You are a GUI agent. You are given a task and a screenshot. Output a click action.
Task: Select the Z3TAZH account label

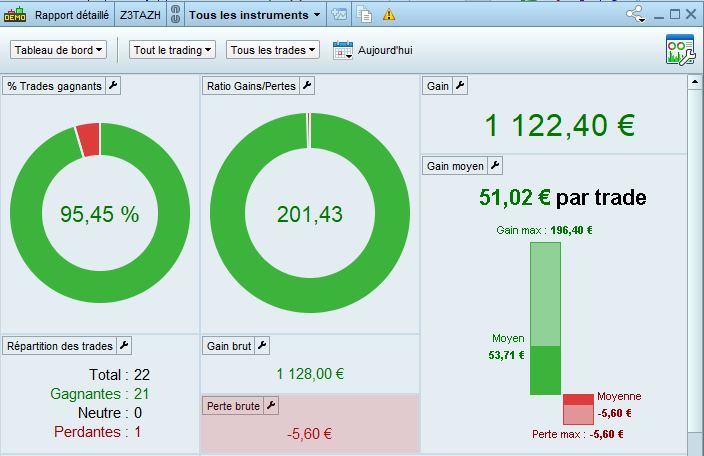click(x=140, y=15)
